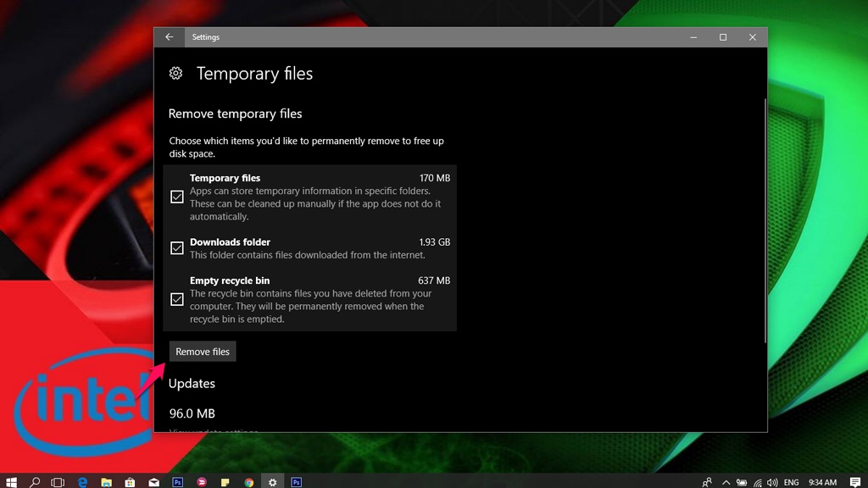The height and width of the screenshot is (488, 868).
Task: Open the Windows Start menu
Action: pos(11,482)
